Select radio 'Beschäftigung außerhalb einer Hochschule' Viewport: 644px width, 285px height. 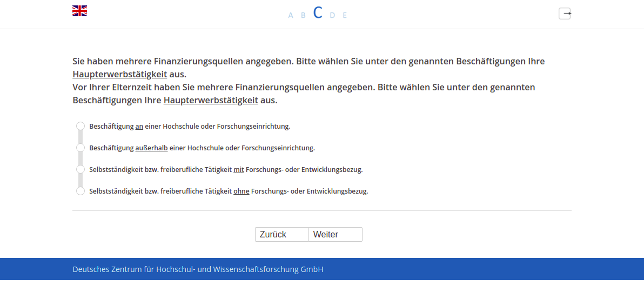point(81,148)
